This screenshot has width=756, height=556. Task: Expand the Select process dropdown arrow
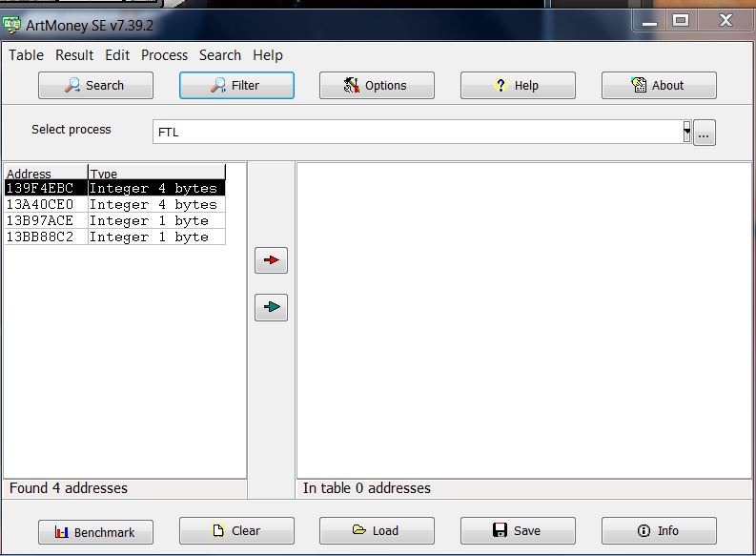point(686,132)
